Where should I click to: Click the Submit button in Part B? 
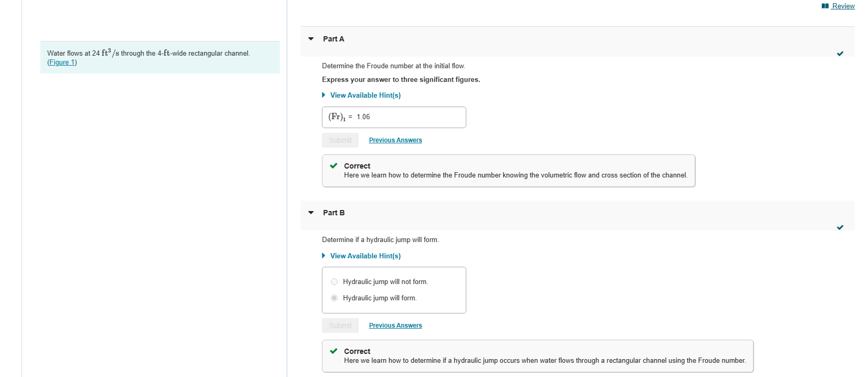(x=340, y=326)
